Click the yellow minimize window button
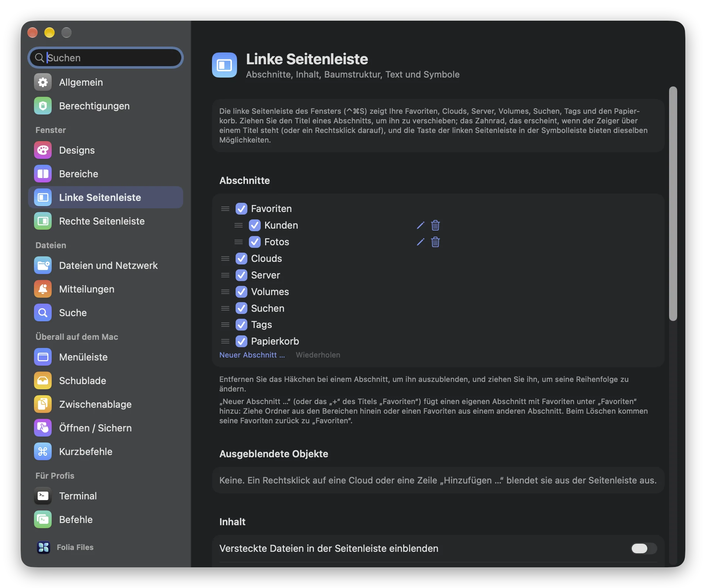The width and height of the screenshot is (706, 588). [49, 33]
